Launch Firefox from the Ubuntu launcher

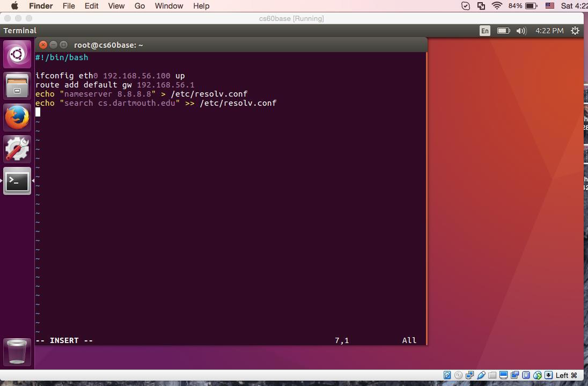click(x=17, y=118)
